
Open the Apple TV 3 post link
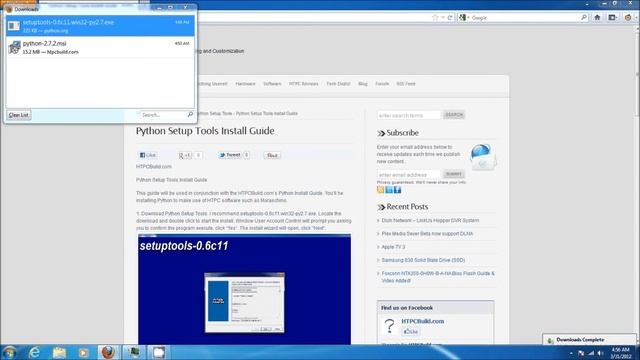pos(393,247)
